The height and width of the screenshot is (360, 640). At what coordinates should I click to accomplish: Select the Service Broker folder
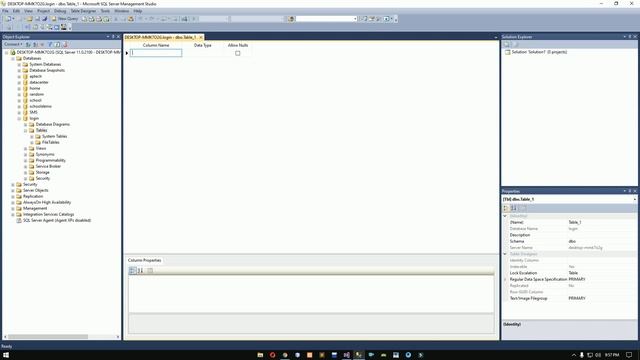48,166
